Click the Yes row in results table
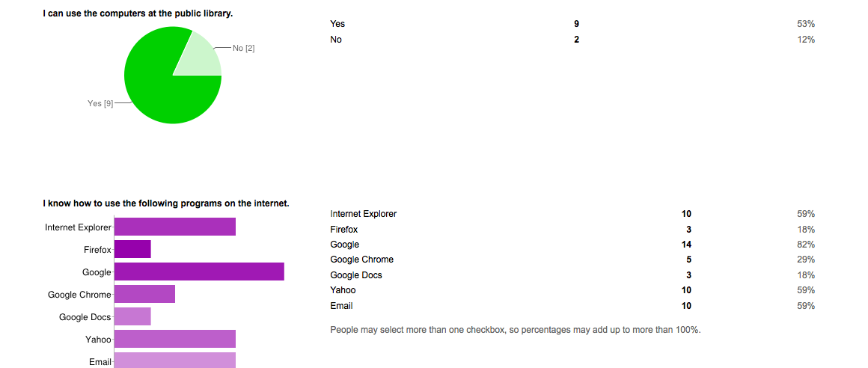The height and width of the screenshot is (368, 868). pos(337,24)
